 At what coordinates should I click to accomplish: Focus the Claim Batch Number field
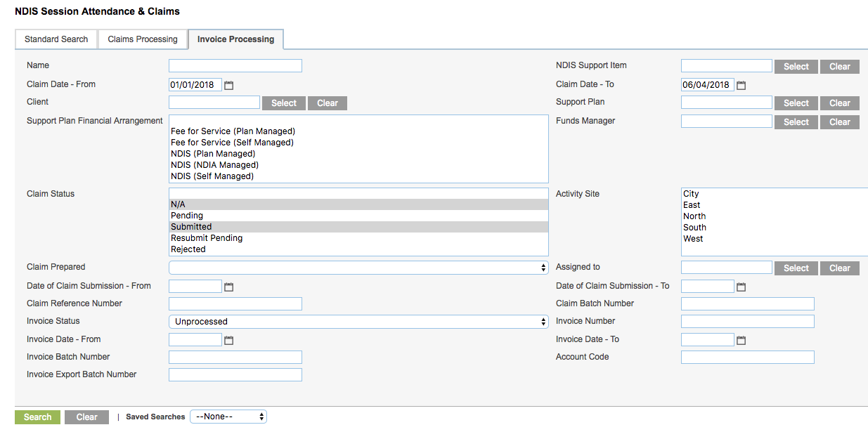(748, 304)
